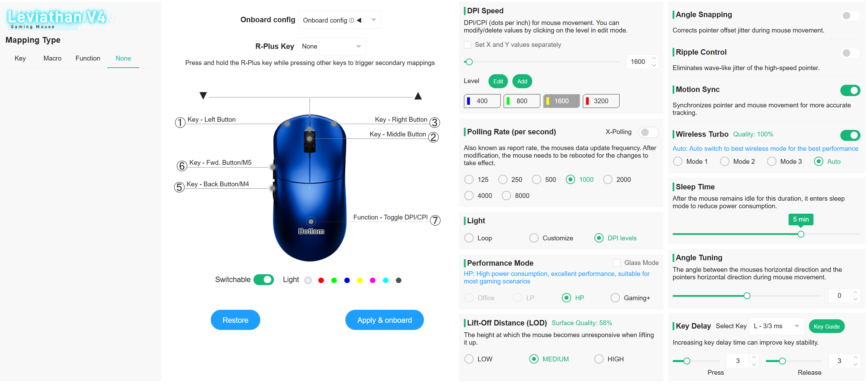Switch to the Macro mapping tab
The image size is (868, 386).
[52, 58]
